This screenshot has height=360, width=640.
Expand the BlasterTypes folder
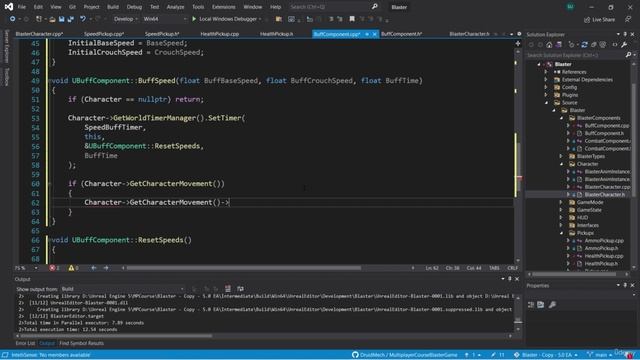click(561, 156)
